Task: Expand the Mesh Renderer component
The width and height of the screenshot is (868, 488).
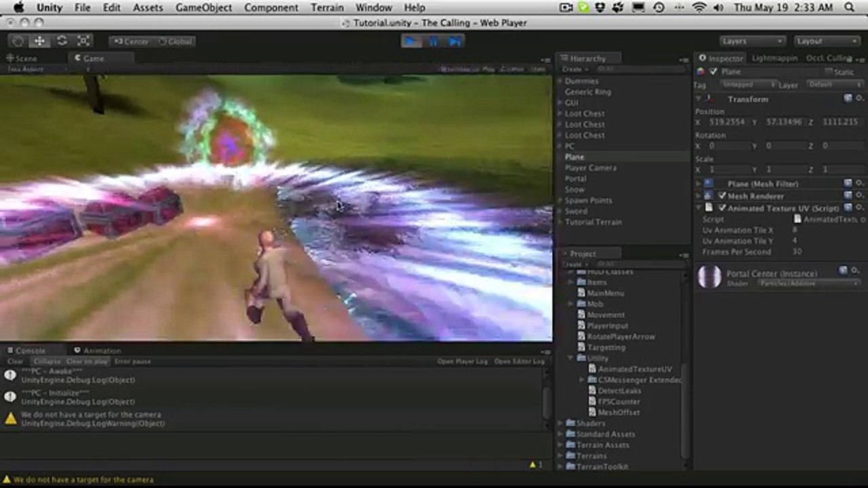Action: 699,196
